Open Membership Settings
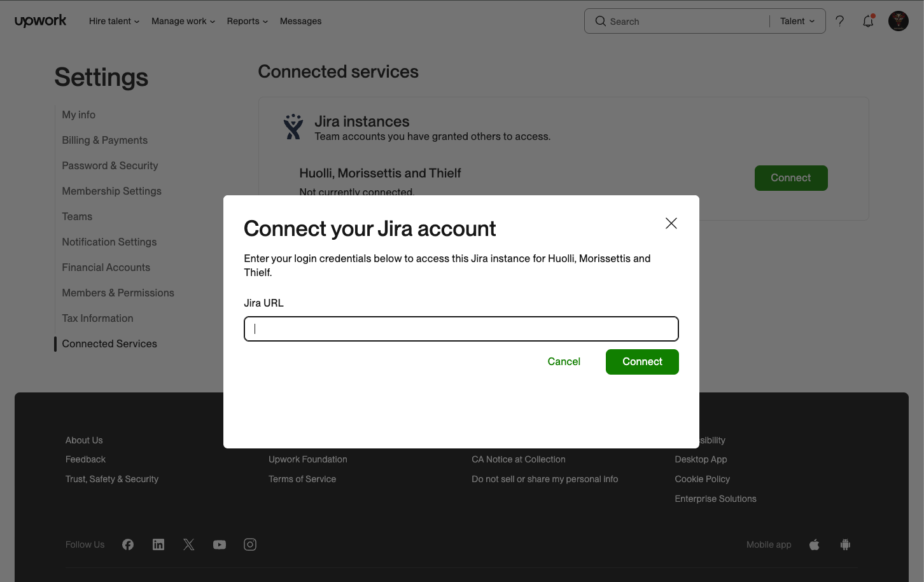Viewport: 924px width, 582px height. point(112,191)
